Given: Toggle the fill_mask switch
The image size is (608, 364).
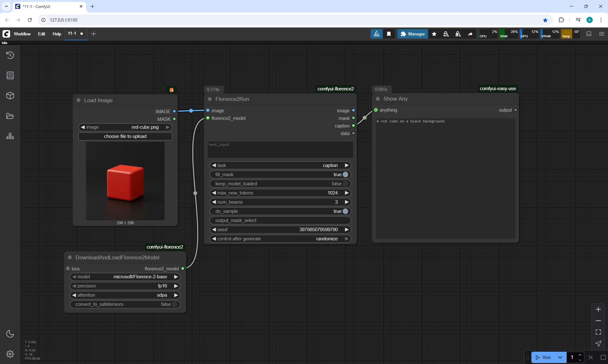Looking at the screenshot, I should coord(345,175).
